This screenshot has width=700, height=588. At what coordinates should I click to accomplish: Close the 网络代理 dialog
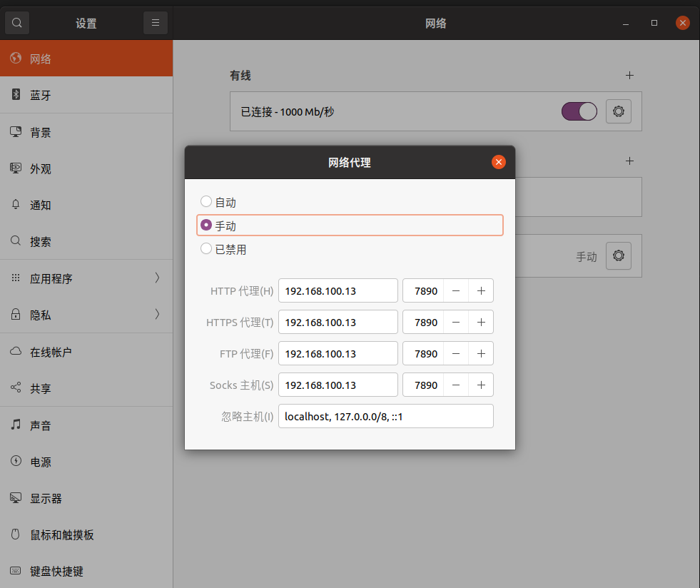click(x=499, y=162)
